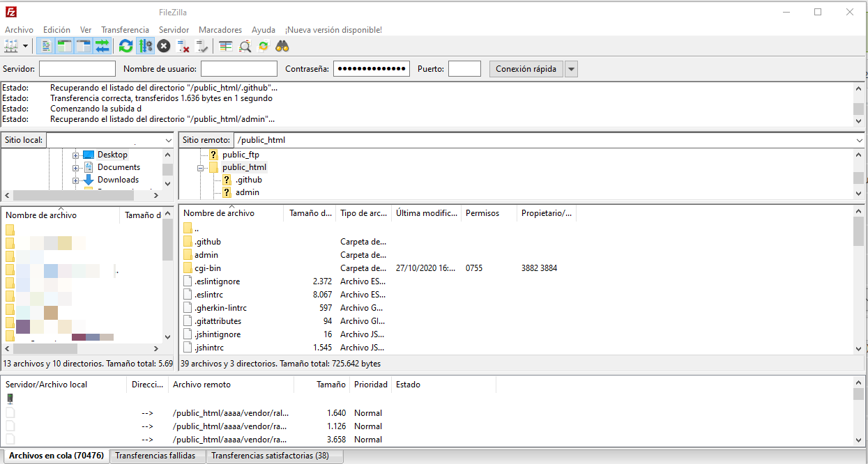The width and height of the screenshot is (868, 464).
Task: Sort remote files by Nombre de archivo
Action: click(x=231, y=213)
